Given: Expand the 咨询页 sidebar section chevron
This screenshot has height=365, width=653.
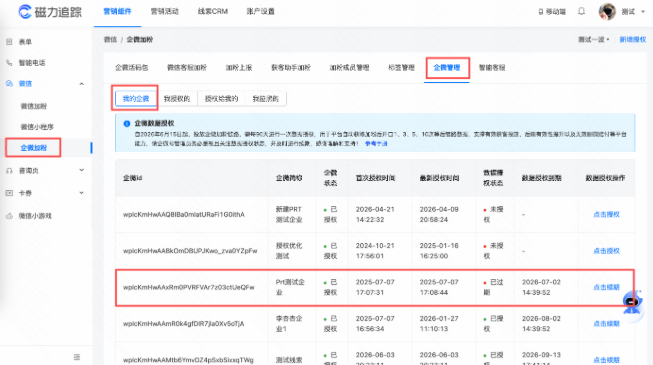Looking at the screenshot, I should (x=82, y=170).
